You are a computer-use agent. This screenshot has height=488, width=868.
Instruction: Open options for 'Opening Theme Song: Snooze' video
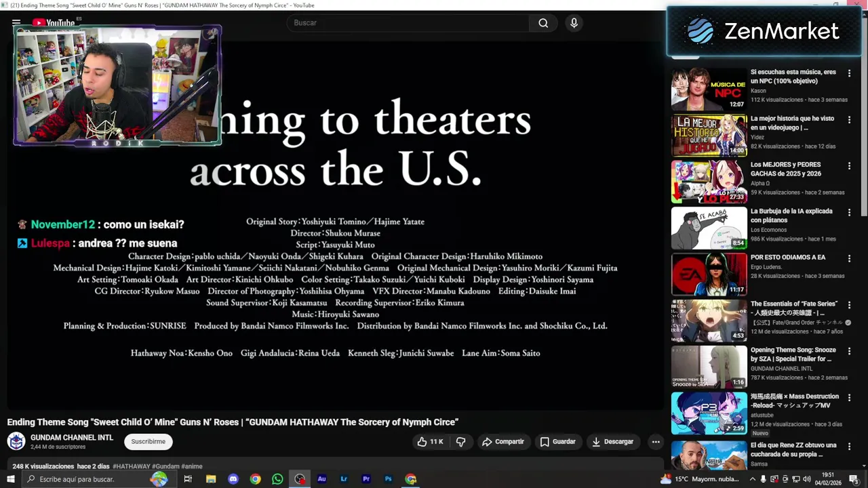point(849,351)
